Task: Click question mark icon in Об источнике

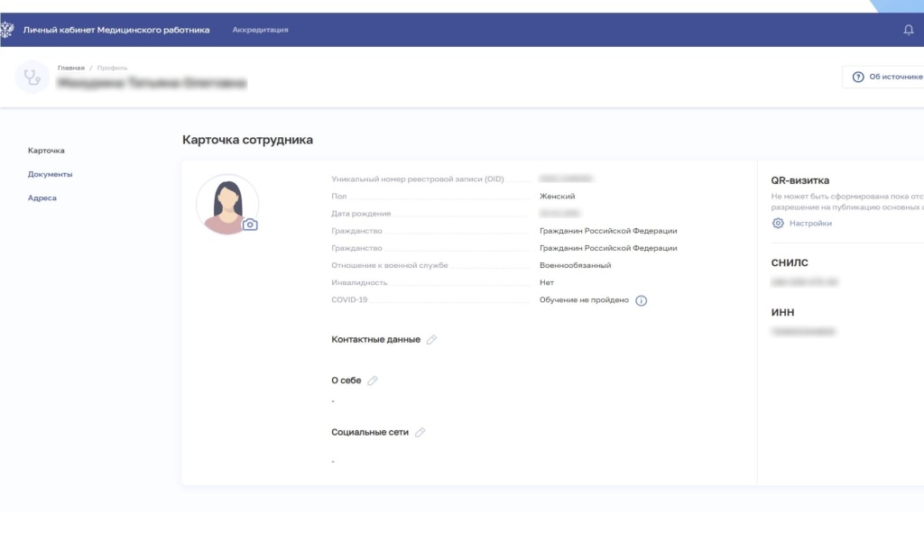Action: pyautogui.click(x=858, y=77)
